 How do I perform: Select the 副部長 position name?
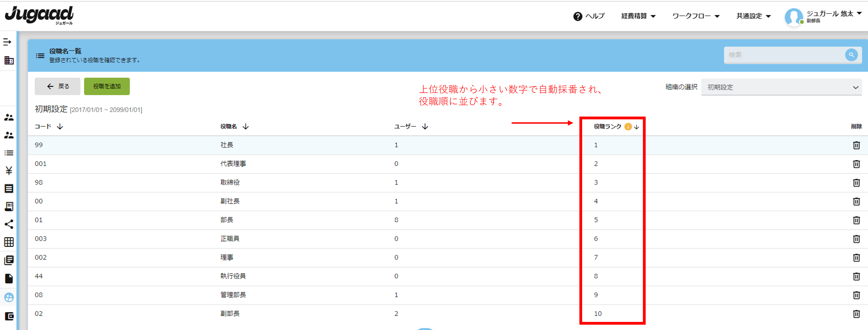[x=230, y=313]
